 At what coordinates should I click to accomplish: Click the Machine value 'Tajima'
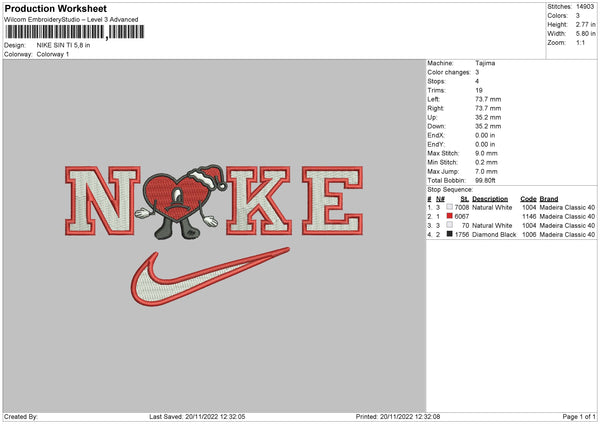(x=485, y=63)
